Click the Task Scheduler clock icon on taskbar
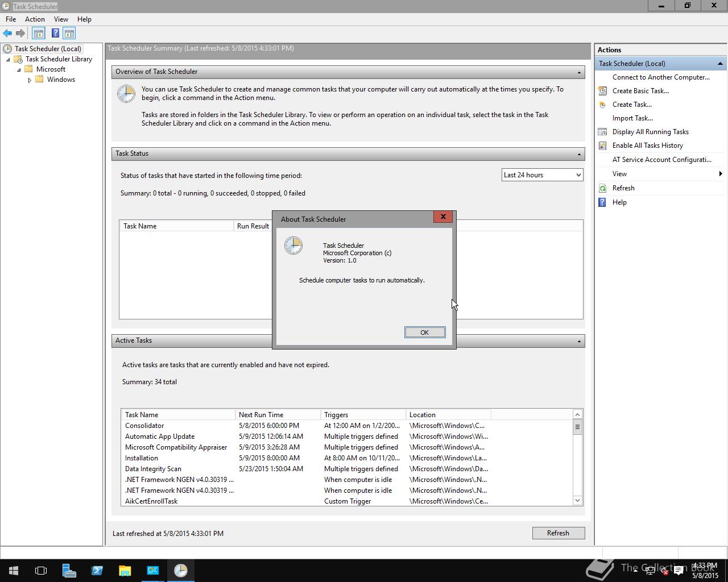Image resolution: width=728 pixels, height=582 pixels. [181, 571]
